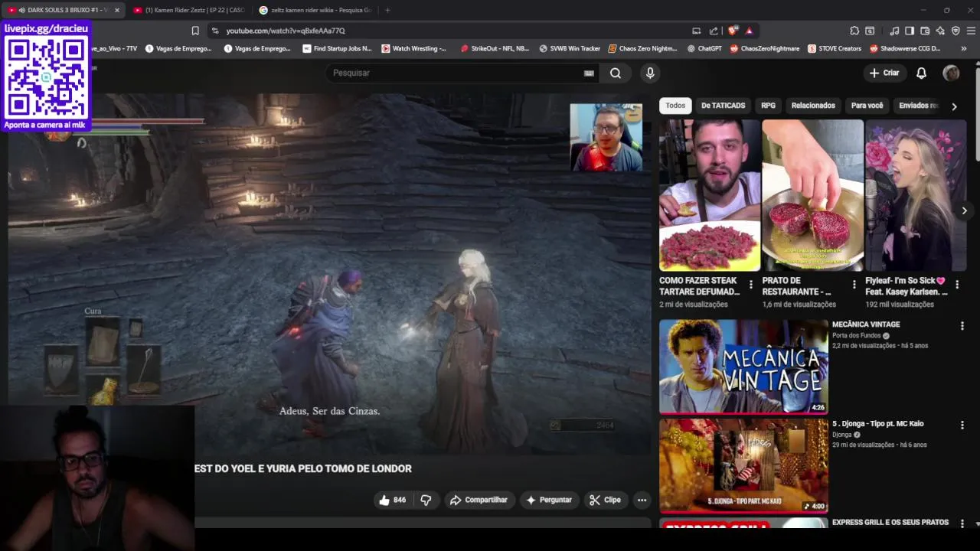Screen dimensions: 980x551
Task: Open Find Startup Jobs bookmark
Action: 337,48
